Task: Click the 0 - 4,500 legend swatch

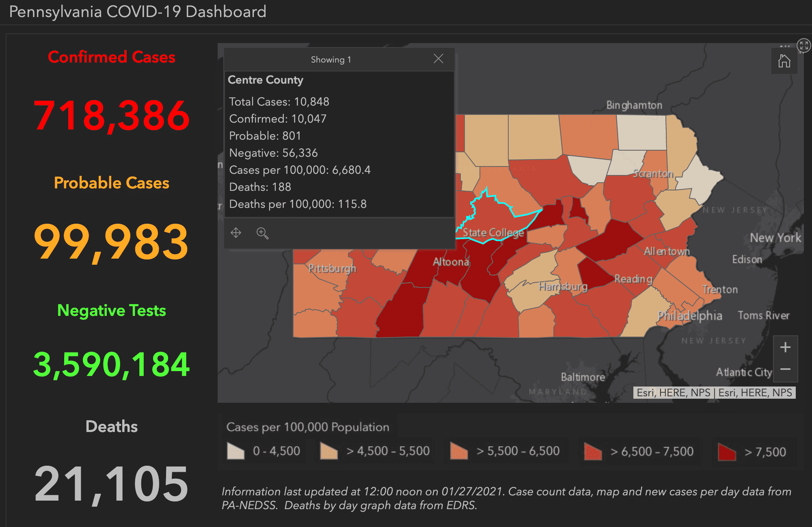Action: click(x=235, y=451)
